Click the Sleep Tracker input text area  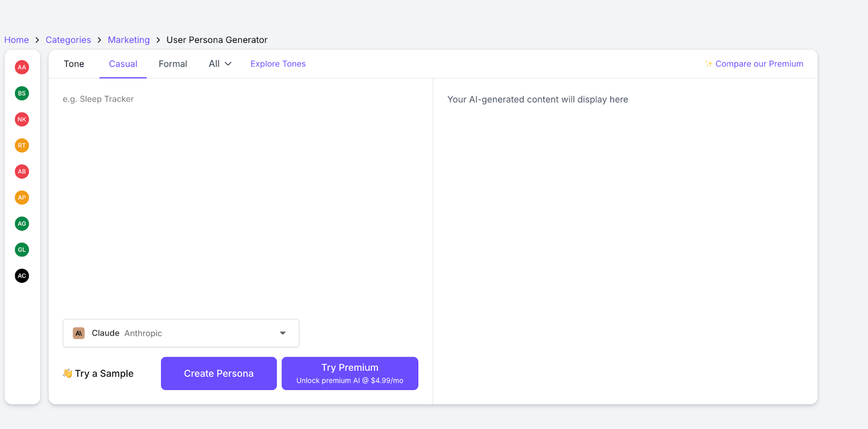240,198
